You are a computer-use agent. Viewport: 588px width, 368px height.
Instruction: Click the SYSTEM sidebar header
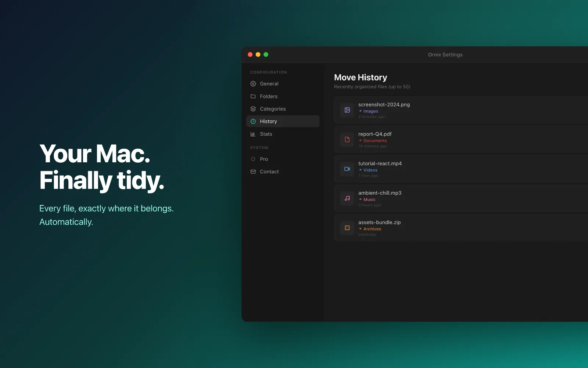(259, 148)
